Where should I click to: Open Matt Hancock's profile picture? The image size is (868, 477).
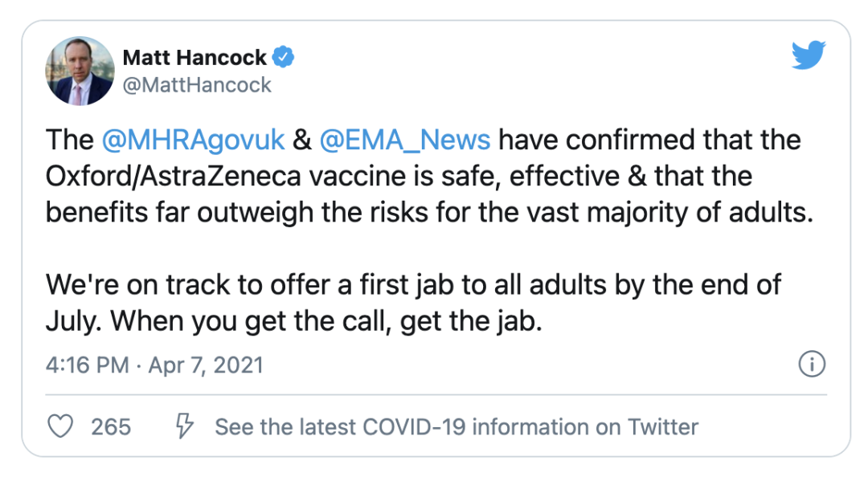click(80, 71)
